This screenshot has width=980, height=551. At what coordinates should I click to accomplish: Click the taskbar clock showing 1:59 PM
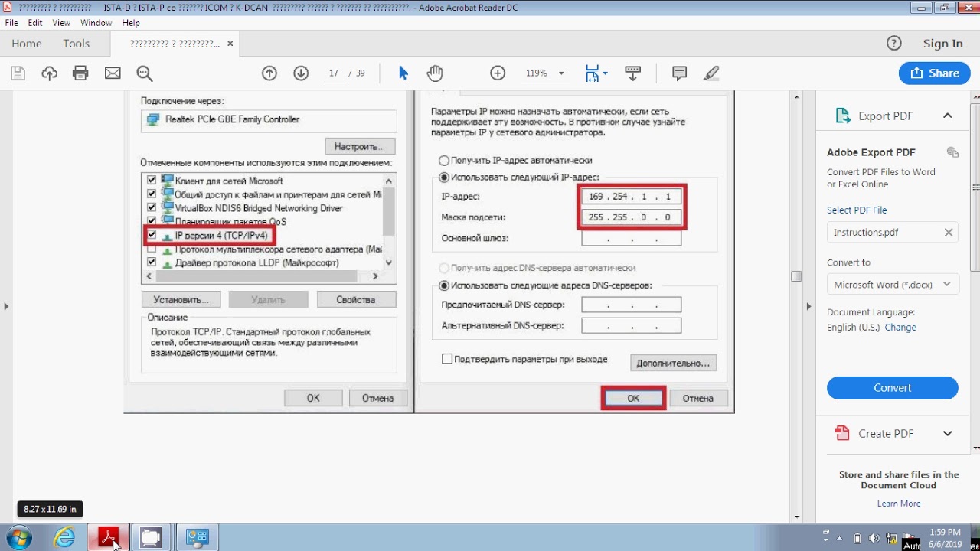[946, 538]
